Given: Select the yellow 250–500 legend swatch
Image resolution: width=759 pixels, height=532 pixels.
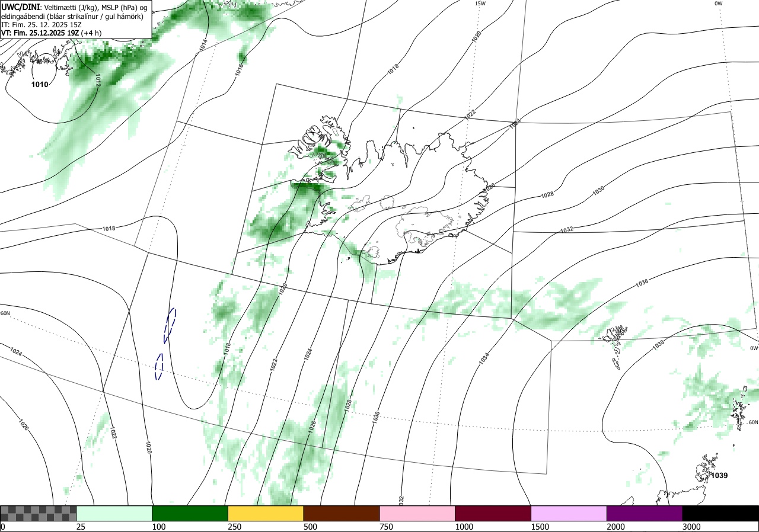Looking at the screenshot, I should [x=266, y=513].
